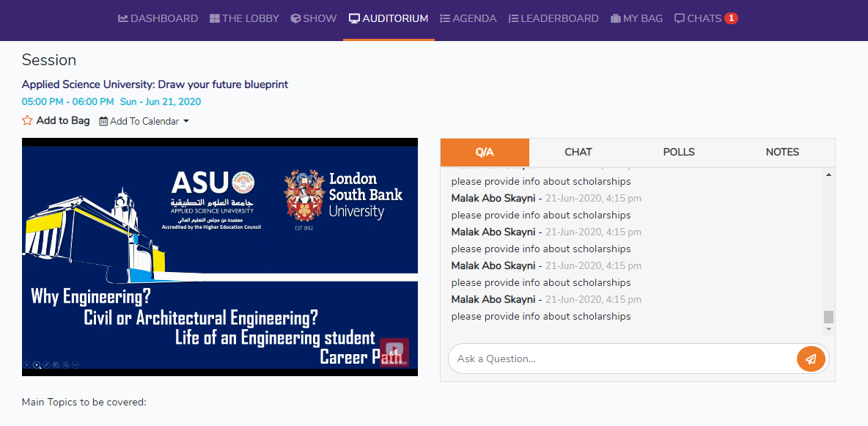This screenshot has width=868, height=426.
Task: Click the 'Main Topics to be covered:' text
Action: (84, 403)
